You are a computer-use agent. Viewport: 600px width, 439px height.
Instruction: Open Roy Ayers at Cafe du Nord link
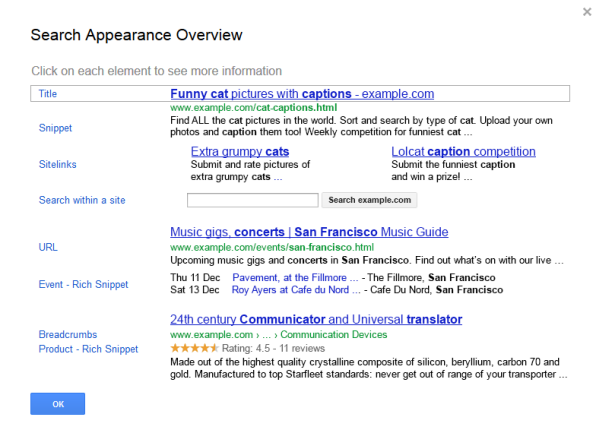[x=296, y=290]
